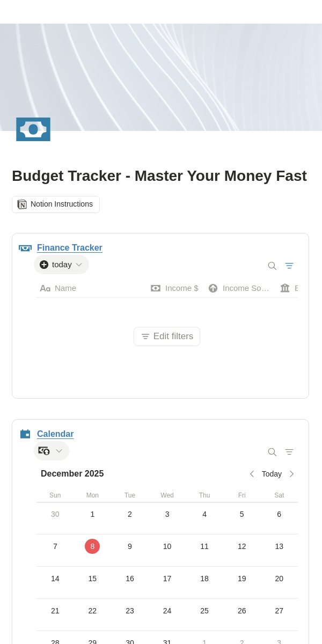Jump to Today in the calendar
The image size is (322, 644).
[272, 474]
